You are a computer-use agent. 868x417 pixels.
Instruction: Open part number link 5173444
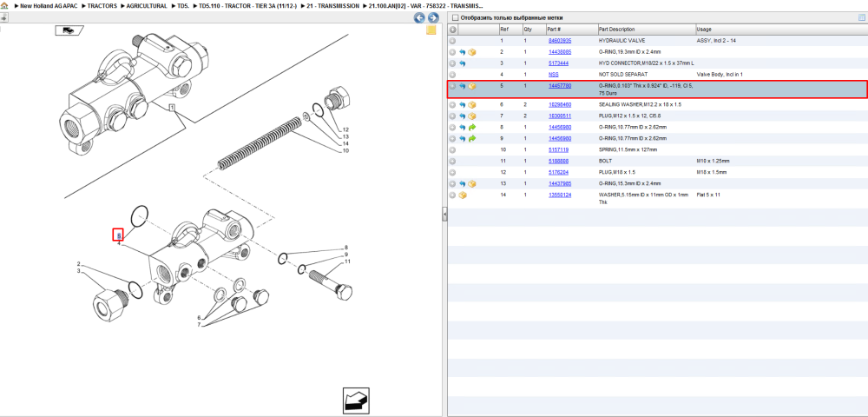[x=558, y=63]
